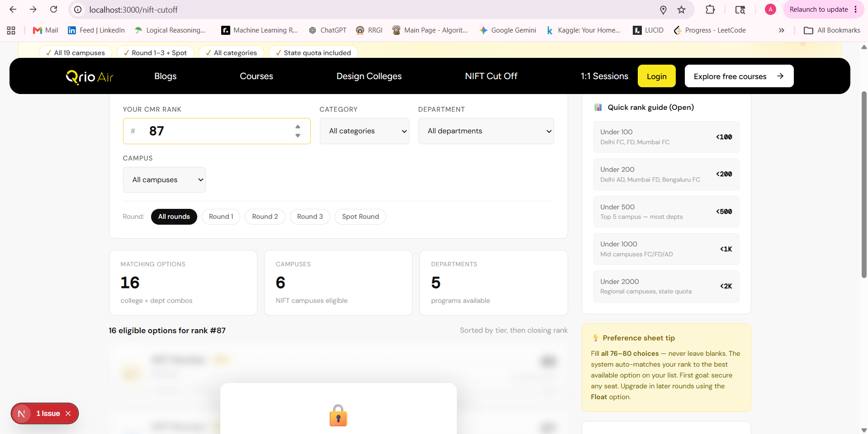Open the All departments dropdown
Viewport: 868px width, 434px height.
[486, 131]
